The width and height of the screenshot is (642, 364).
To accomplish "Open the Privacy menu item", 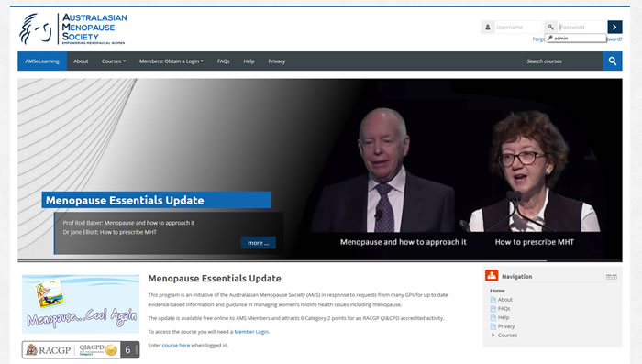I will [x=276, y=61].
